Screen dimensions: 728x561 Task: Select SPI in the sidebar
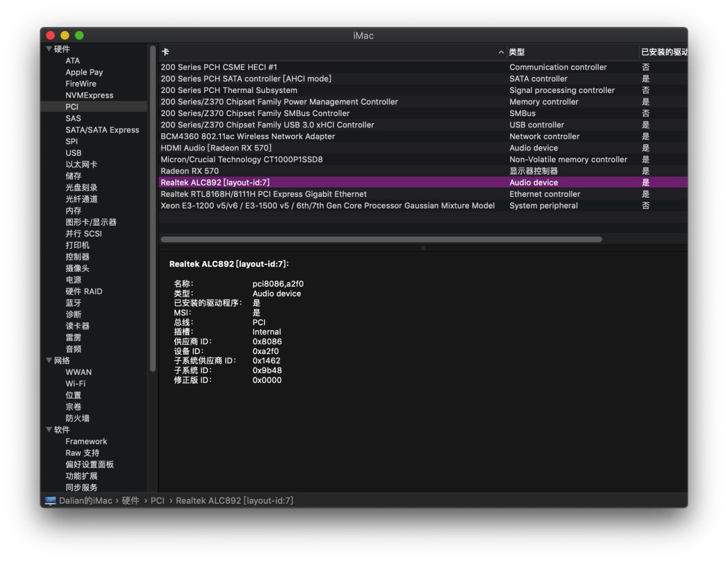point(71,142)
